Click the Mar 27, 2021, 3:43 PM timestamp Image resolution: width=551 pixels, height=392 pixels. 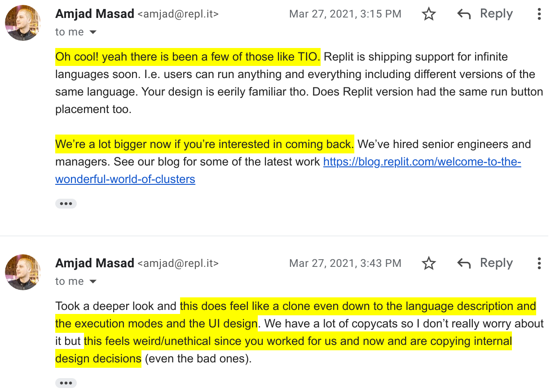(x=345, y=263)
